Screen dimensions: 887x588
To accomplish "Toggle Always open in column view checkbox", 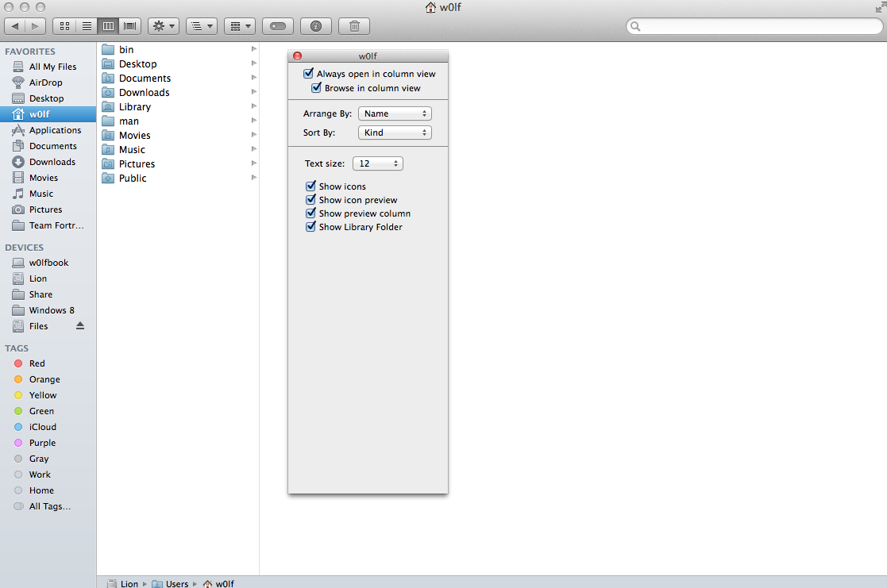I will click(308, 74).
